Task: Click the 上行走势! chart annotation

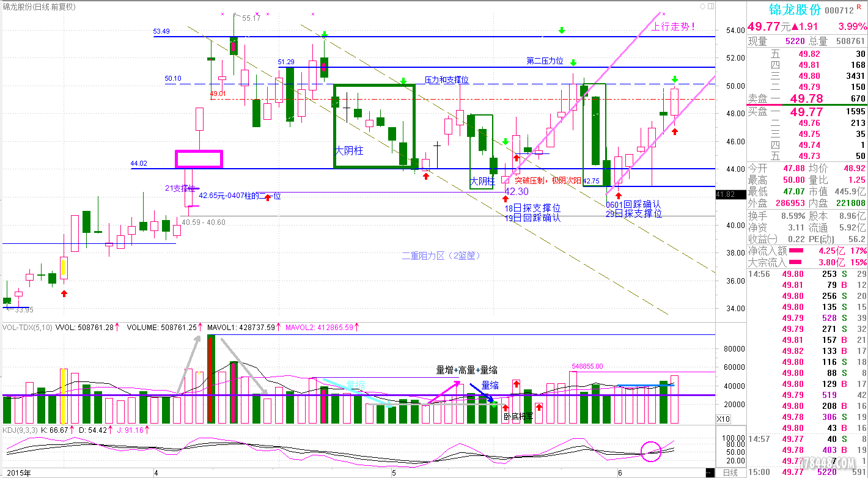Action: (x=673, y=27)
